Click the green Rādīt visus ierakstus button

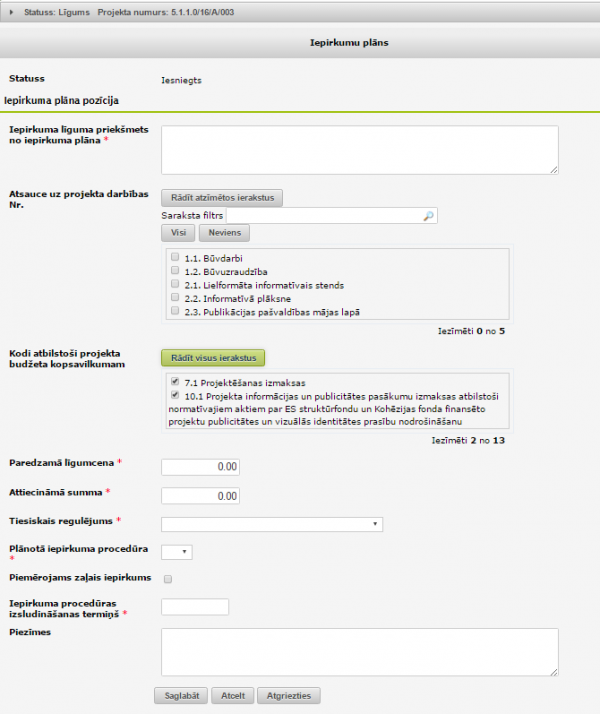click(213, 357)
